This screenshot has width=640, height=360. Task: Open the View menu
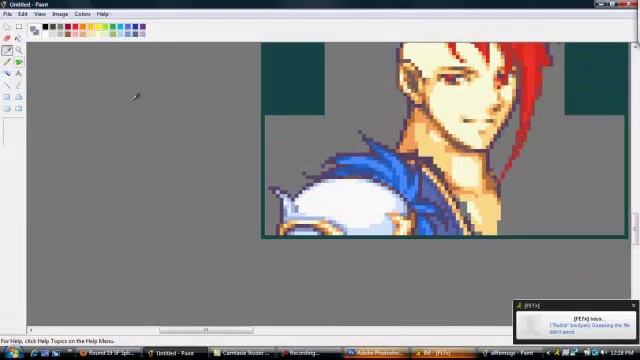40,14
